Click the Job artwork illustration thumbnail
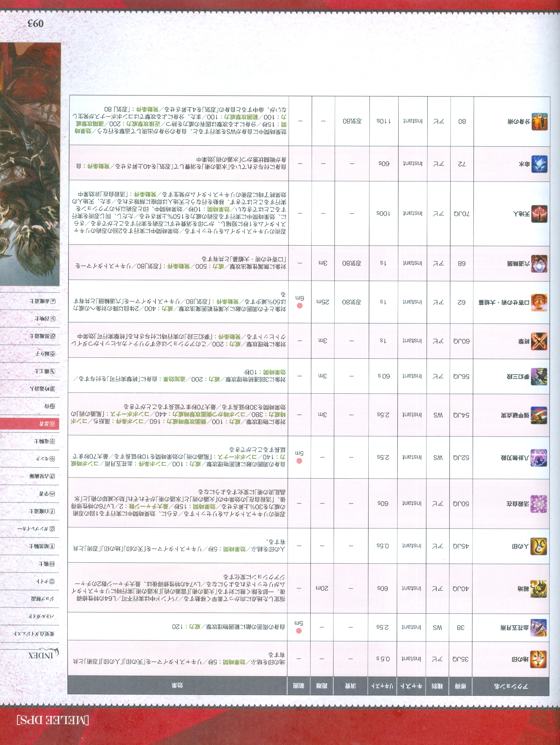The height and width of the screenshot is (745, 560). (x=30, y=165)
